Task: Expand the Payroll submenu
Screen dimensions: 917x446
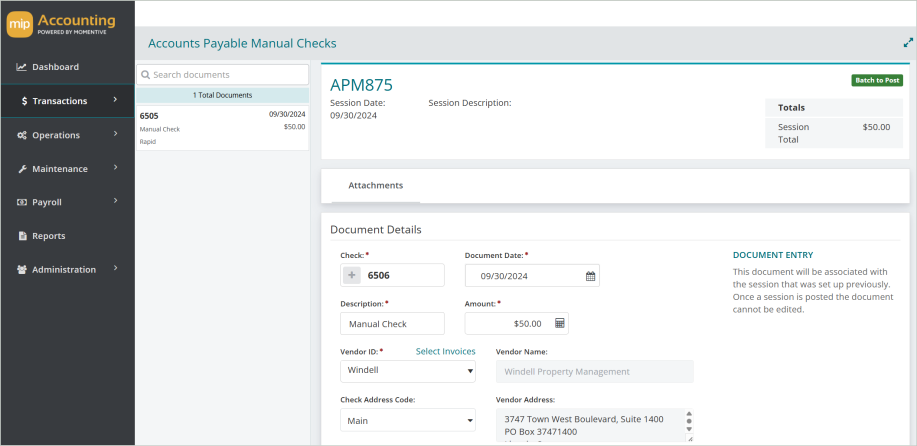Action: (67, 202)
